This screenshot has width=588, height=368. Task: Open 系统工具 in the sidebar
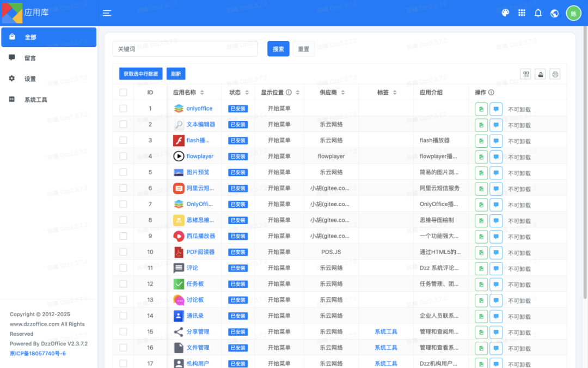pos(49,100)
